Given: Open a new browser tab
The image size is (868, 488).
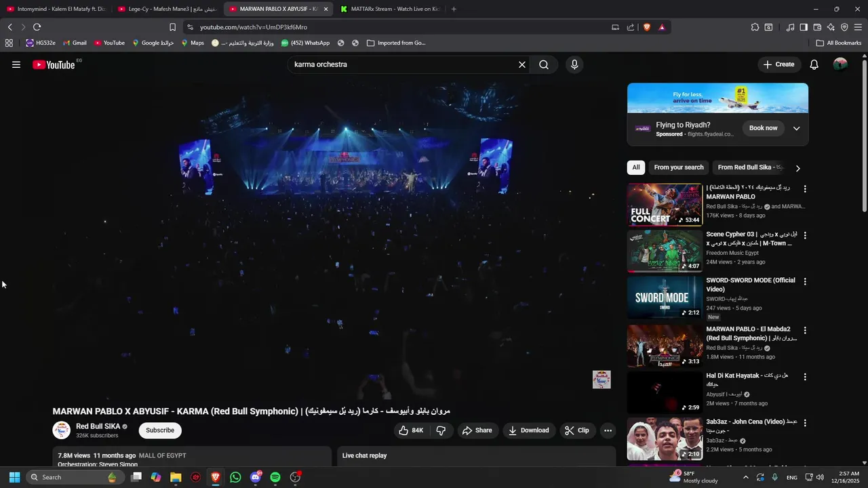Looking at the screenshot, I should [454, 9].
